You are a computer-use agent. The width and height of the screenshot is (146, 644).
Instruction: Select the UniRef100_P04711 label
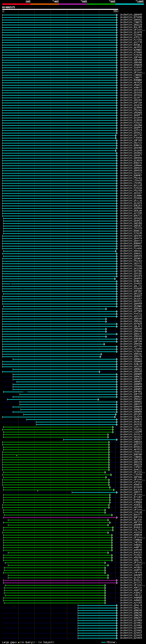(131, 314)
